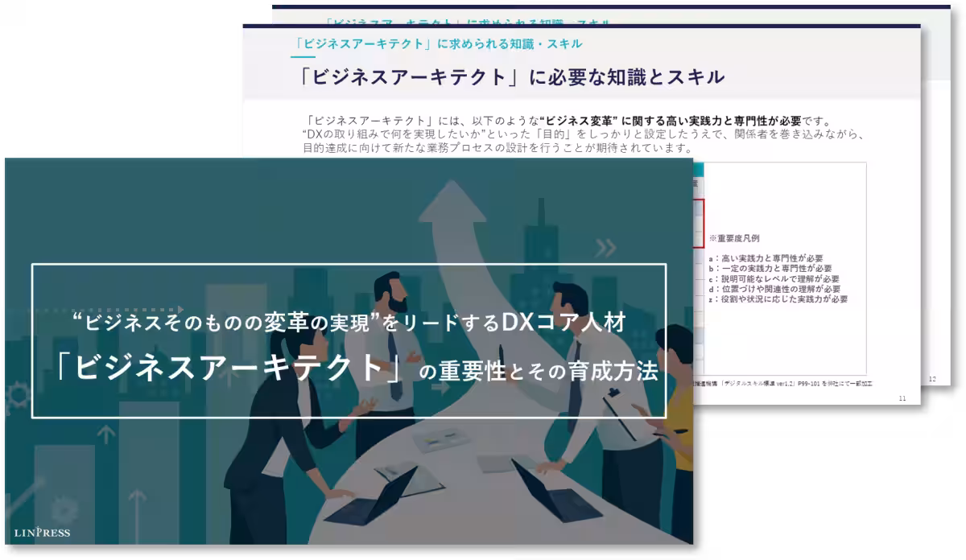Select legend item a: 高い実践力と専門性が必要

click(769, 257)
